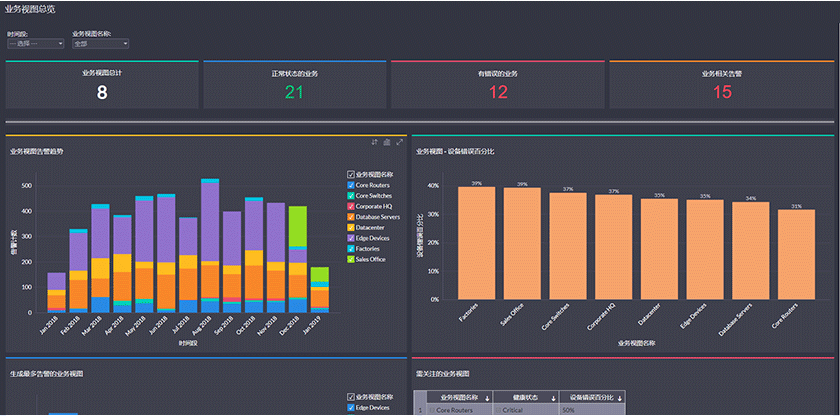This screenshot has width=840, height=417.
Task: Click the Factories bar in the error percentage chart
Action: click(477, 243)
